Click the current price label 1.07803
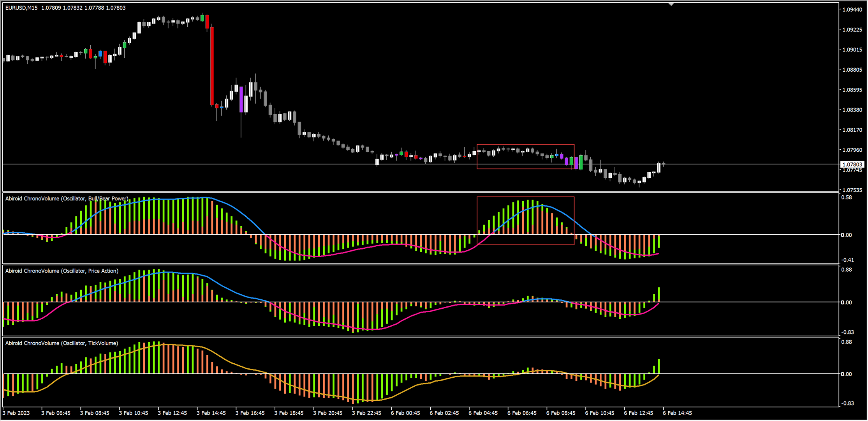The width and height of the screenshot is (868, 421). pyautogui.click(x=852, y=165)
